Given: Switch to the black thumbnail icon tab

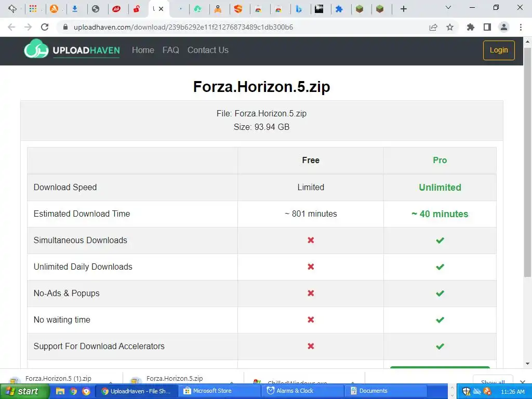Looking at the screenshot, I should click(319, 9).
